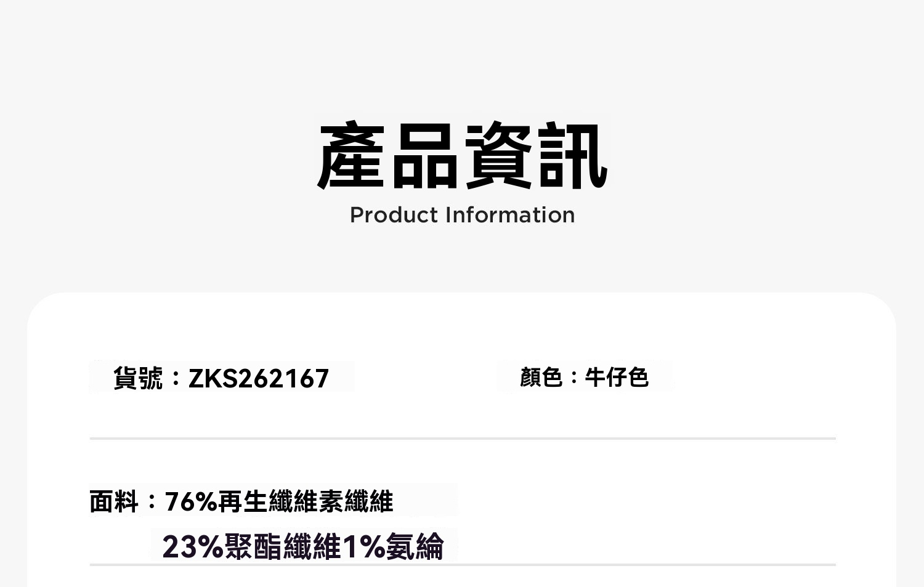This screenshot has width=924, height=587.
Task: Click the 貨號 label
Action: 138,378
